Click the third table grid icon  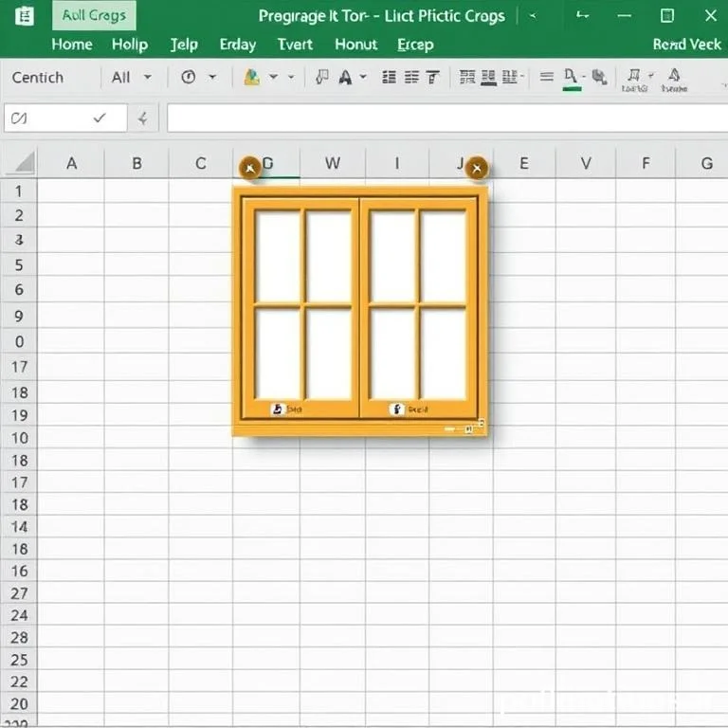click(510, 77)
